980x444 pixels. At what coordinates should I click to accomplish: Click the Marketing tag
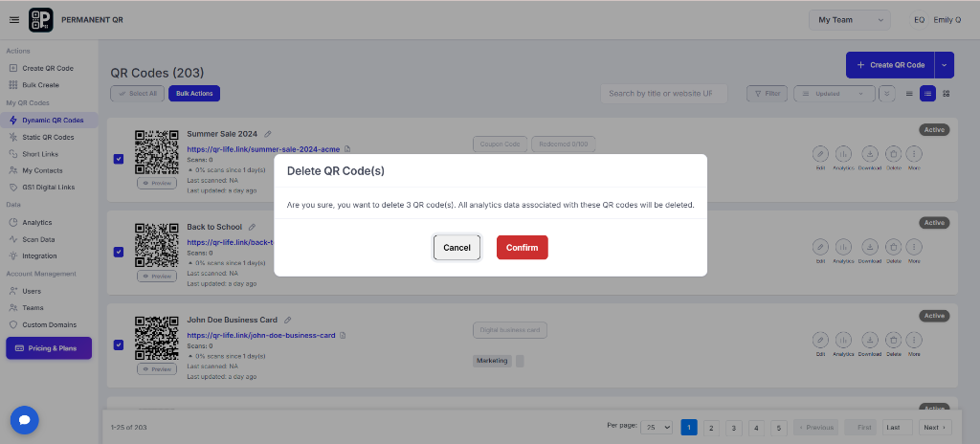coord(492,361)
